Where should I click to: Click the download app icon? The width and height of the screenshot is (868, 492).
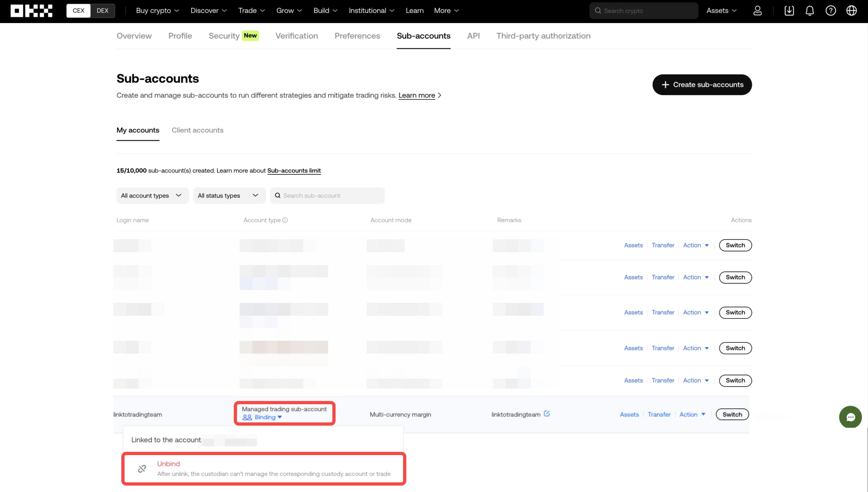coord(789,11)
